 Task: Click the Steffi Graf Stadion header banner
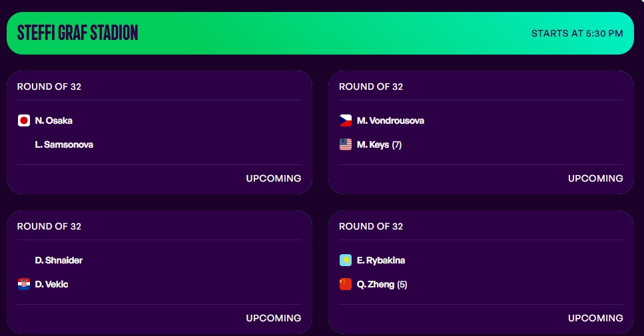[x=320, y=33]
